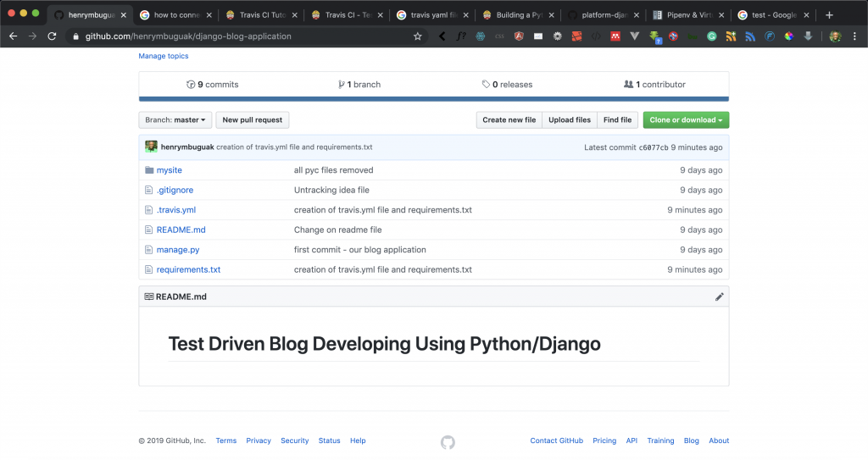Click the New pull request button
The image size is (868, 460).
253,119
